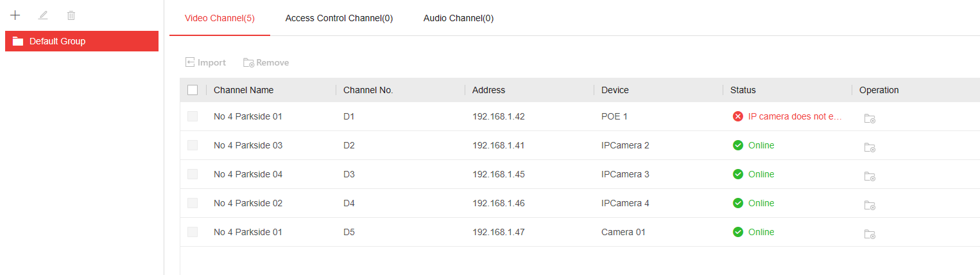Toggle the select-all checkbox in table header
Viewport: 980px width, 275px height.
click(x=193, y=90)
